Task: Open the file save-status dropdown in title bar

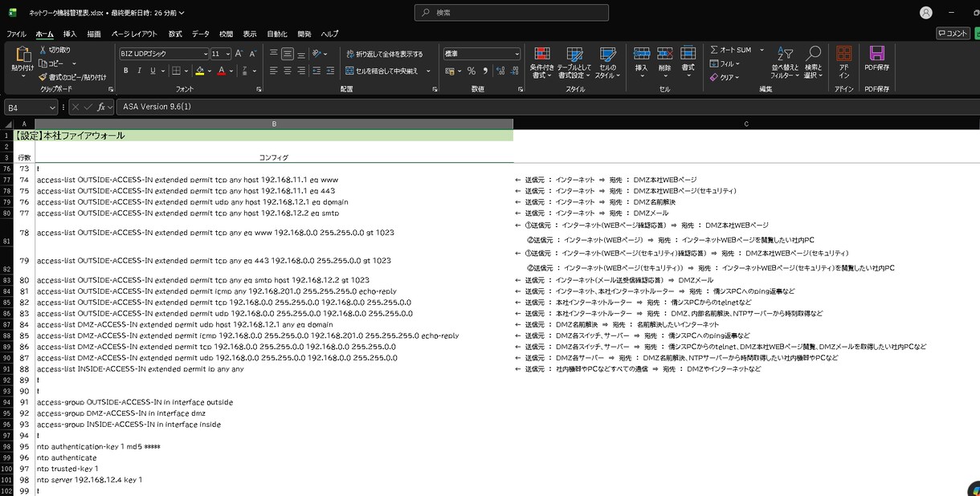Action: point(181,13)
